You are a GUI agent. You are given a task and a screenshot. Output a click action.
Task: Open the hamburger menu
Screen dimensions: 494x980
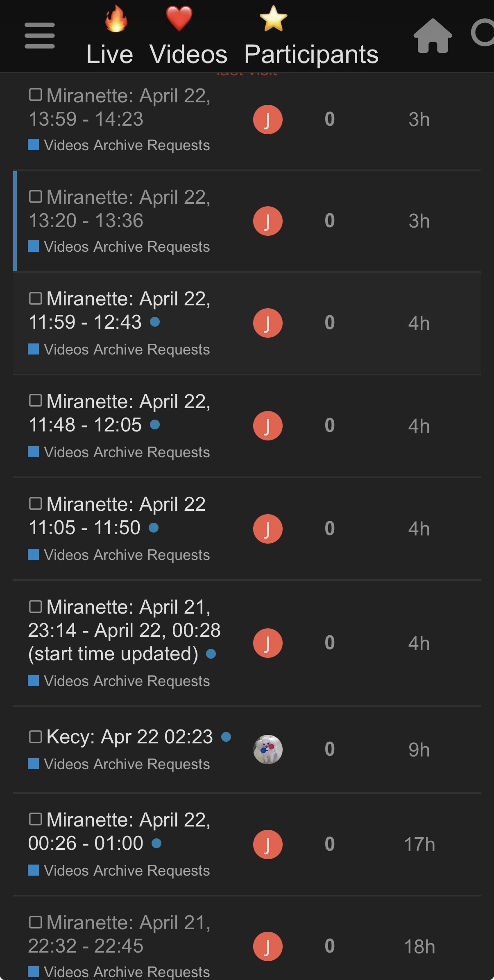pyautogui.click(x=39, y=36)
